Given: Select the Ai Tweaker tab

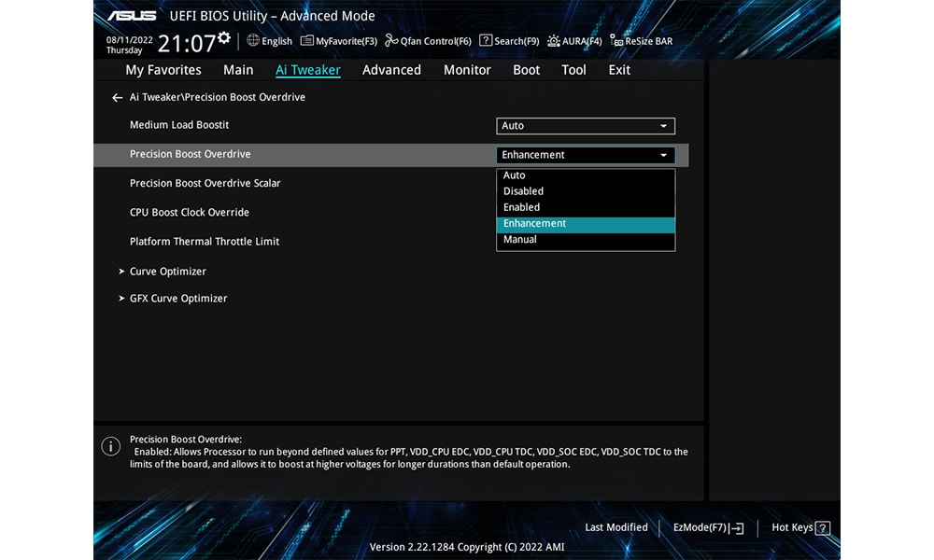Looking at the screenshot, I should pyautogui.click(x=308, y=70).
